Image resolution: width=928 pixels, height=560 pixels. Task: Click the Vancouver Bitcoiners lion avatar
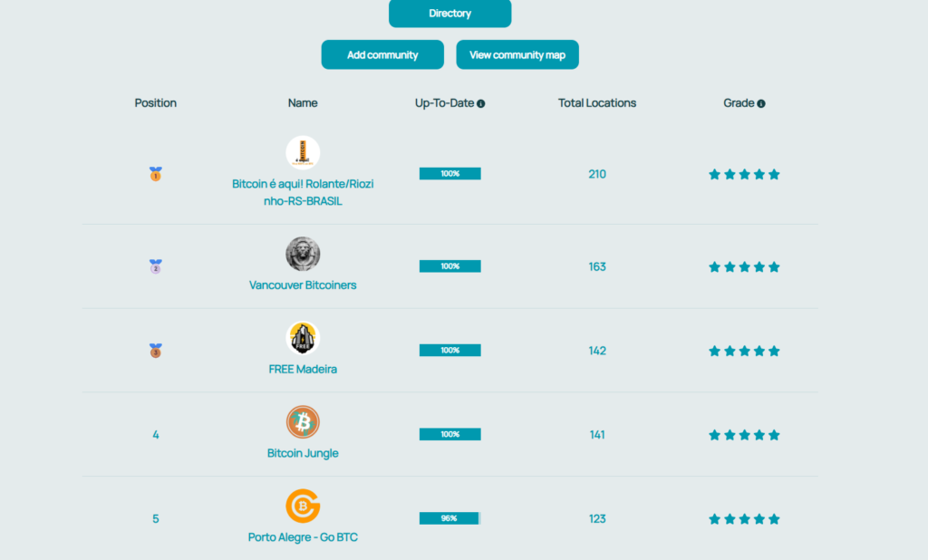point(303,254)
